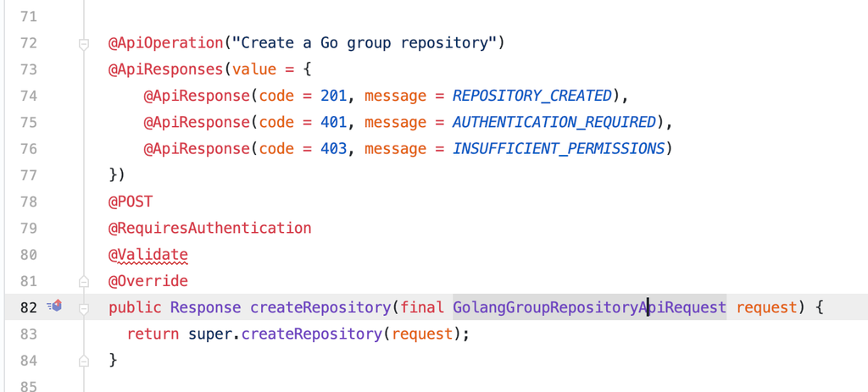Click the GolangGroupRepositoryApiRequest type name
This screenshot has height=392, width=868.
[589, 307]
